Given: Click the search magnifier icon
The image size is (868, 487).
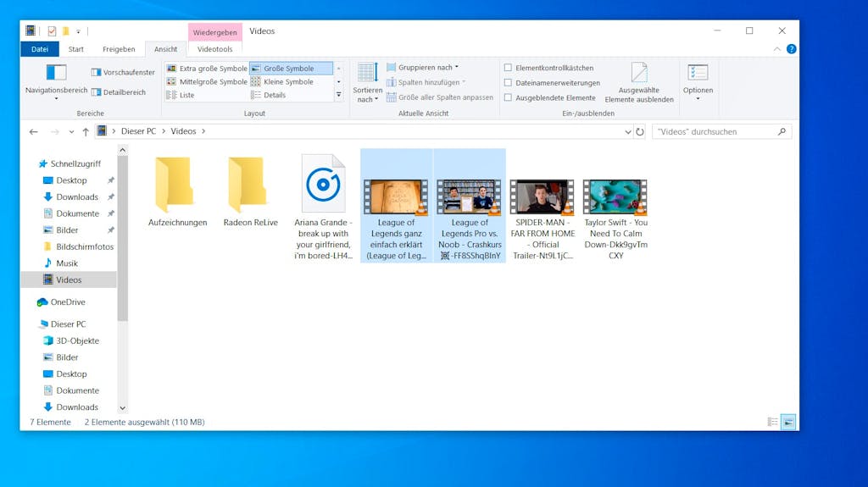Looking at the screenshot, I should click(x=782, y=132).
